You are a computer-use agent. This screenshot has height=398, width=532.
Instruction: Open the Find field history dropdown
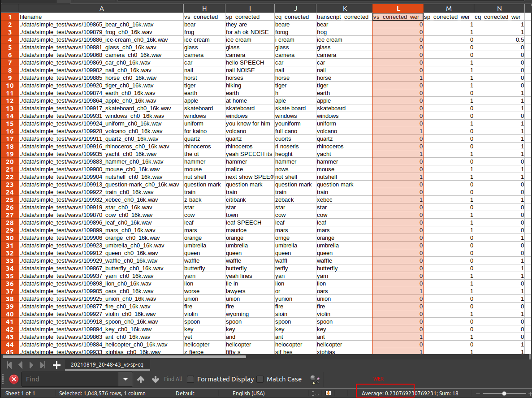pos(125,379)
